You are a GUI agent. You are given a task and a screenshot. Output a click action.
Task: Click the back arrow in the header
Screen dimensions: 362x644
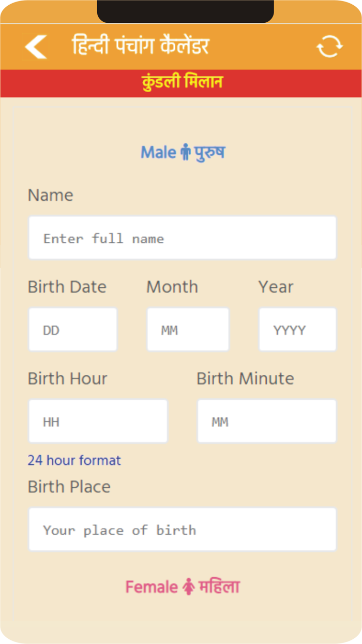point(36,46)
